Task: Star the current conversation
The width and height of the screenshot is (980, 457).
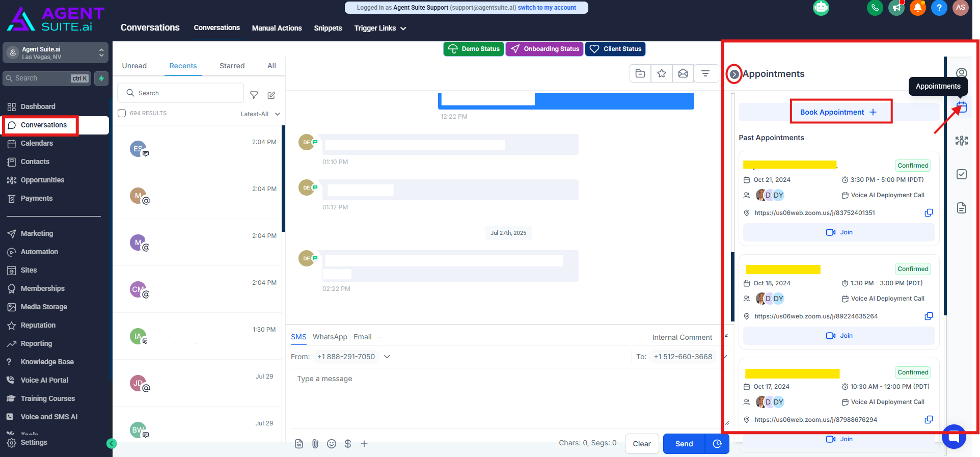Action: (662, 74)
